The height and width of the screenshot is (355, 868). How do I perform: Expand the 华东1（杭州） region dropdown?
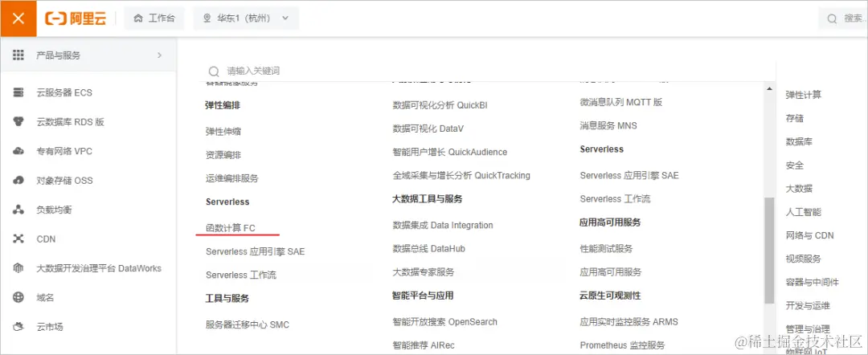pyautogui.click(x=246, y=18)
